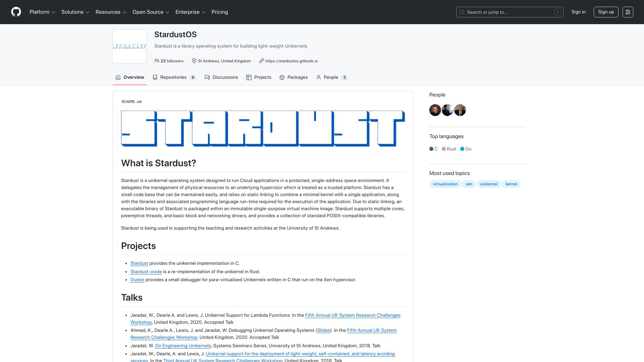Click the followers people icon
Screen dimensions: 644x362
click(x=157, y=61)
